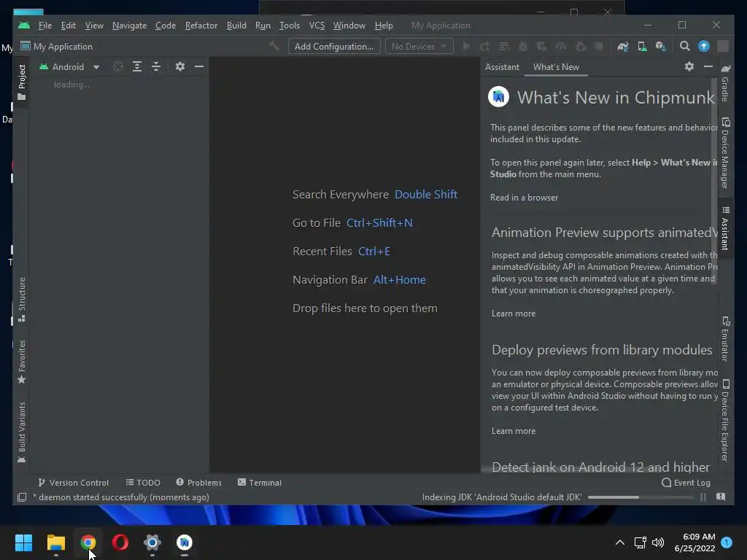The width and height of the screenshot is (747, 560).
Task: Toggle the Project tool window stripe button
Action: click(x=21, y=82)
